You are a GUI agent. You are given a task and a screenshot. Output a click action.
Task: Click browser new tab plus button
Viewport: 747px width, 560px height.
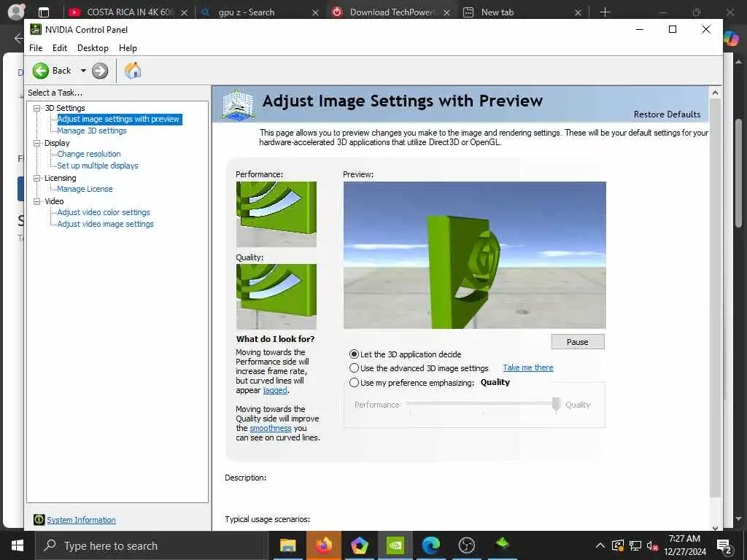coord(605,12)
